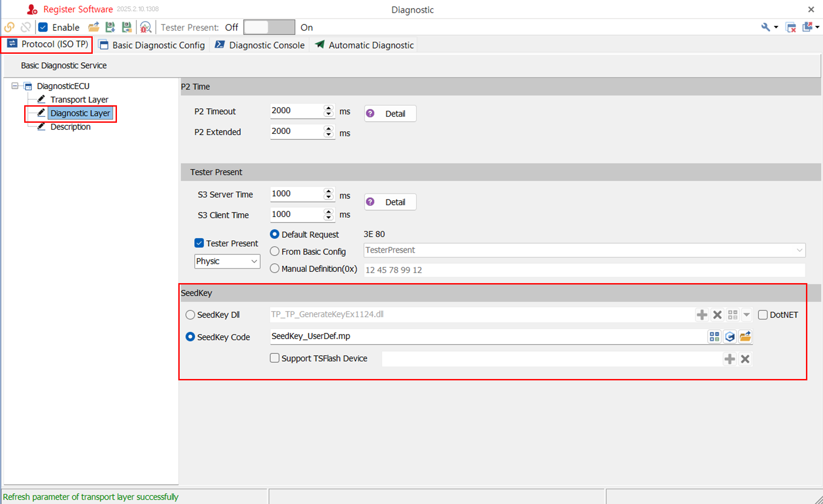Click the Manual Definition hex input field
823x504 pixels.
click(584, 270)
